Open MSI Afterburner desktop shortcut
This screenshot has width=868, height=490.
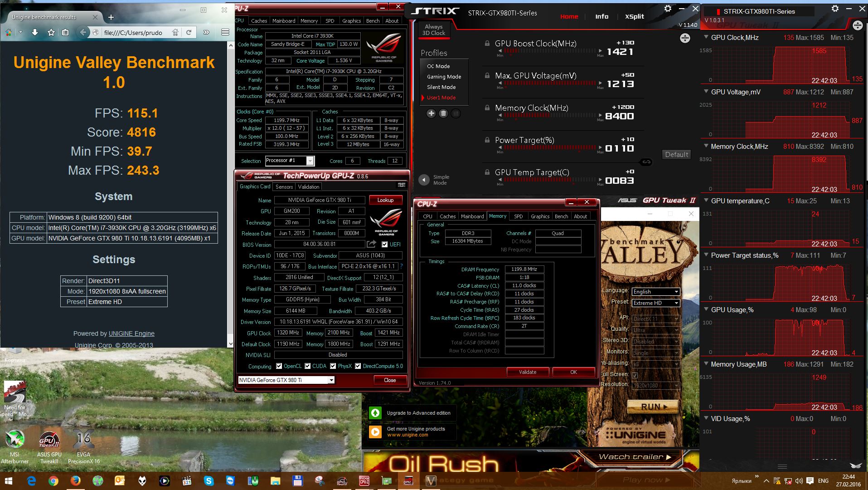(15, 446)
